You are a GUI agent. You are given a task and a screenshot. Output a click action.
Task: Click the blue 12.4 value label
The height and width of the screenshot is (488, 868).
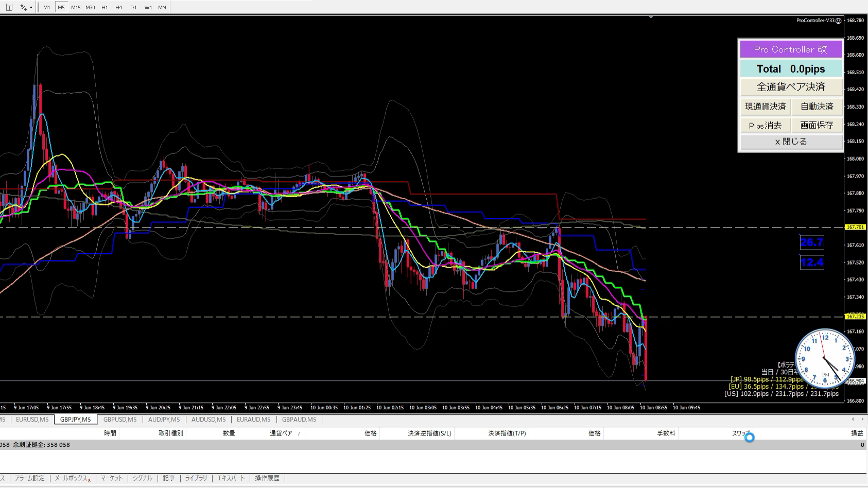[812, 263]
